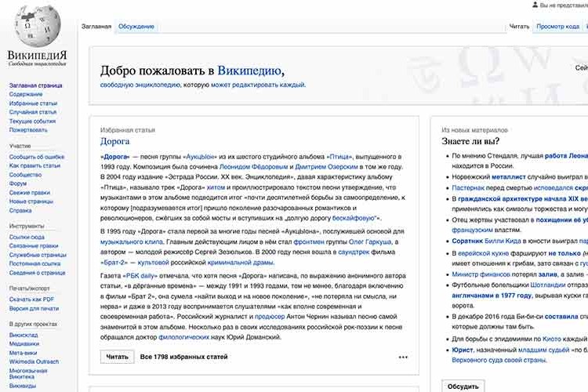This screenshot has width=588, height=392.
Task: Select the Заглавная tab
Action: point(97,27)
